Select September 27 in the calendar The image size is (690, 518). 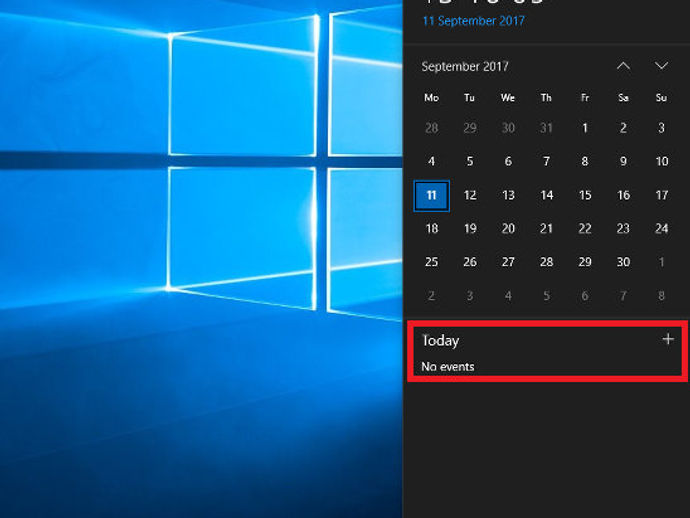[x=508, y=262]
